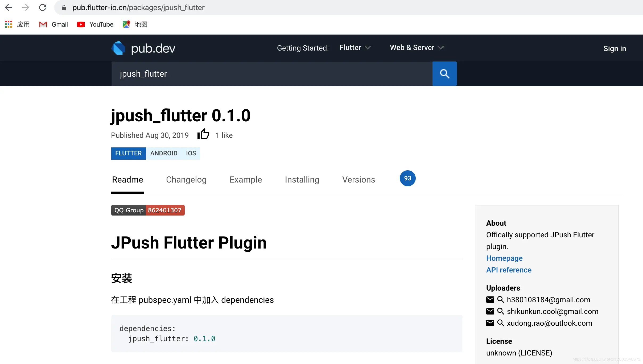Like the package with thumbs-up icon

pyautogui.click(x=203, y=134)
